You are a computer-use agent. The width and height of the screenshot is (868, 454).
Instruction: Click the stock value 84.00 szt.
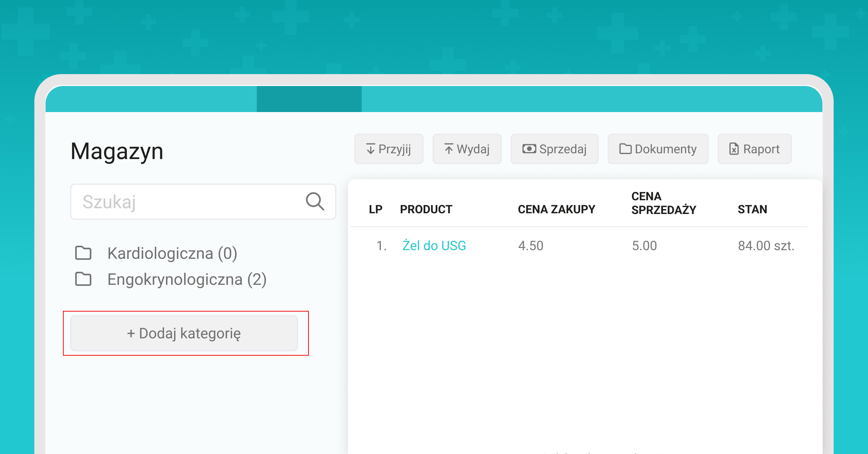[766, 246]
